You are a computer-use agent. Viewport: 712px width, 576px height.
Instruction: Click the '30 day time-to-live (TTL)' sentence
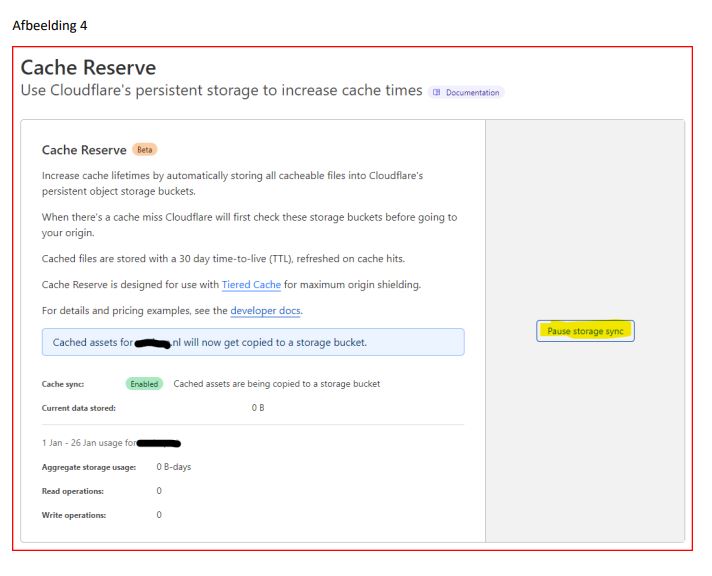[223, 259]
